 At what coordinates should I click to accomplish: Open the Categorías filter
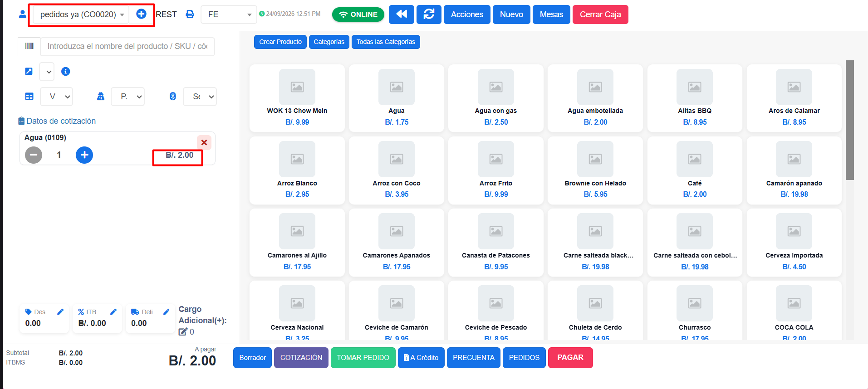point(329,42)
